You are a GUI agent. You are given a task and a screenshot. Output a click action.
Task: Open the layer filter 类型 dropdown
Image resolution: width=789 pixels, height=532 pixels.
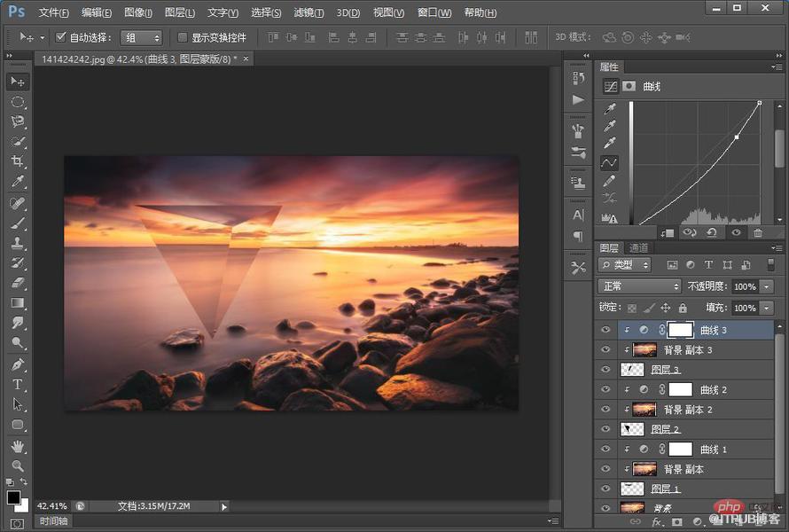[x=624, y=265]
